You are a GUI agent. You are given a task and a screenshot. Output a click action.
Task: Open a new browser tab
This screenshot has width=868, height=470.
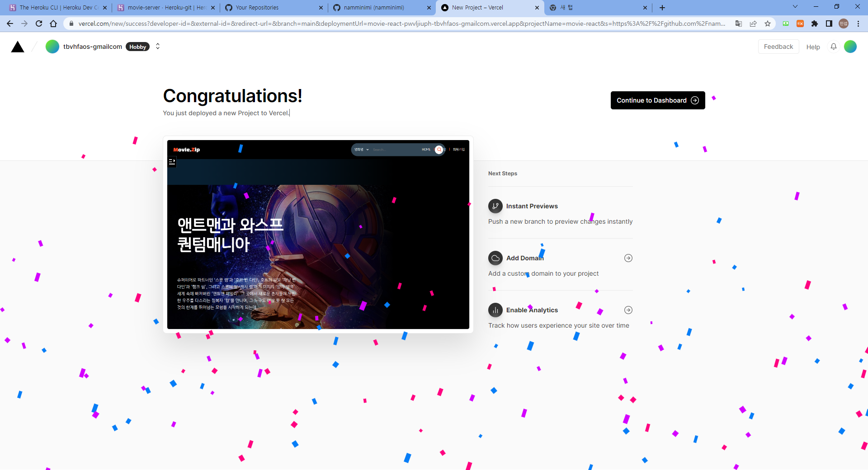coord(662,8)
